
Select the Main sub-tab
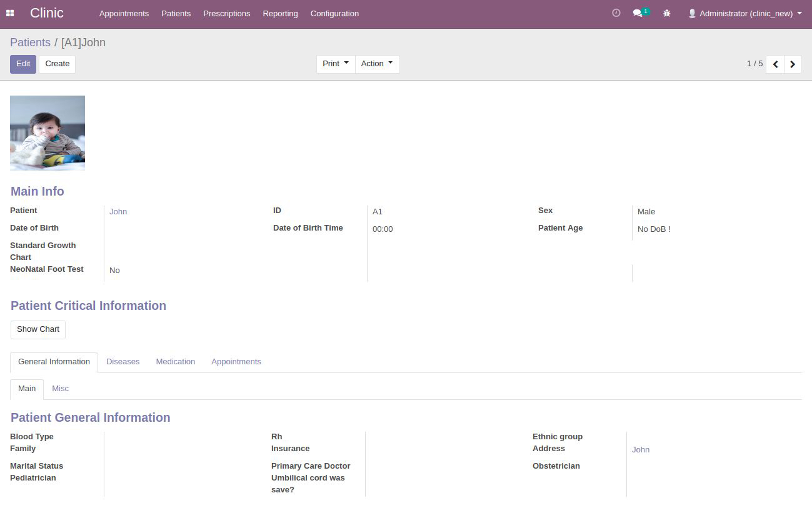27,389
